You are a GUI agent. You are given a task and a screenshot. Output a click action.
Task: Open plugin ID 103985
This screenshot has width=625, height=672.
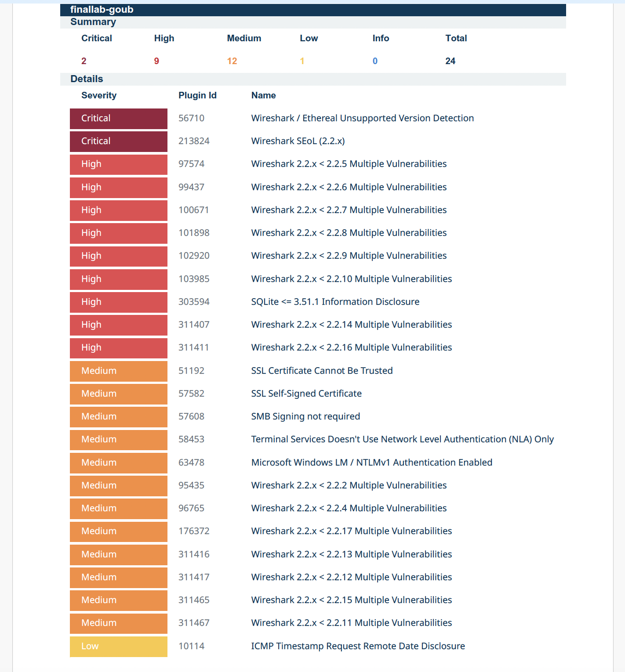click(x=194, y=279)
